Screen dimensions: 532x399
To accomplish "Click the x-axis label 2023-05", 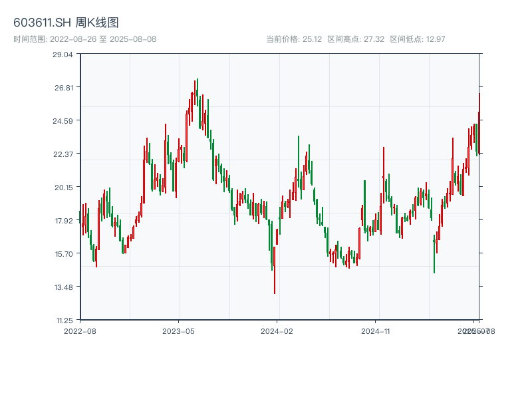I will (178, 331).
